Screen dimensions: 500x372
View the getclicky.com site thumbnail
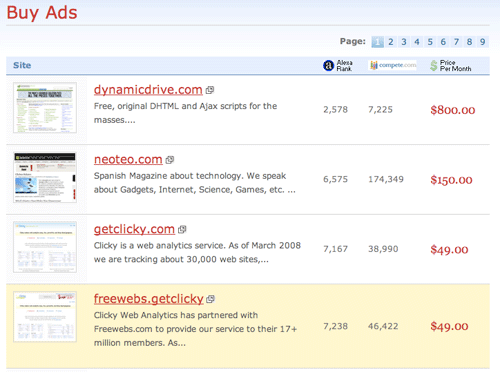[45, 247]
